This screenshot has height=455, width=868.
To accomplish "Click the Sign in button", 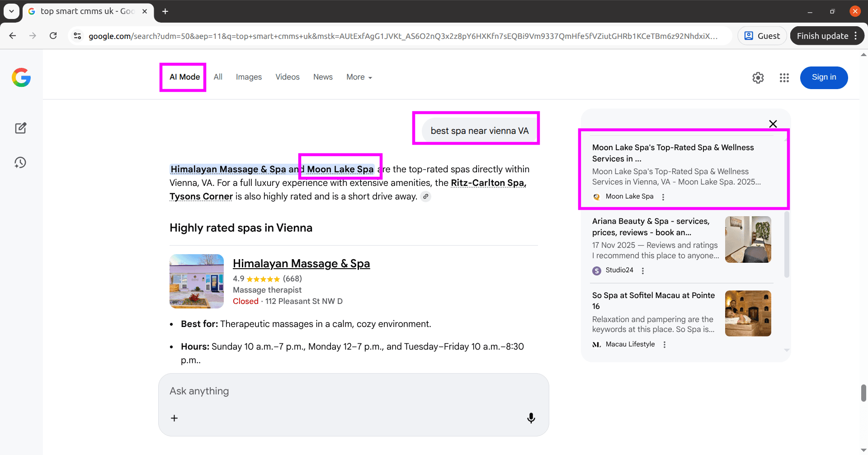I will tap(824, 77).
